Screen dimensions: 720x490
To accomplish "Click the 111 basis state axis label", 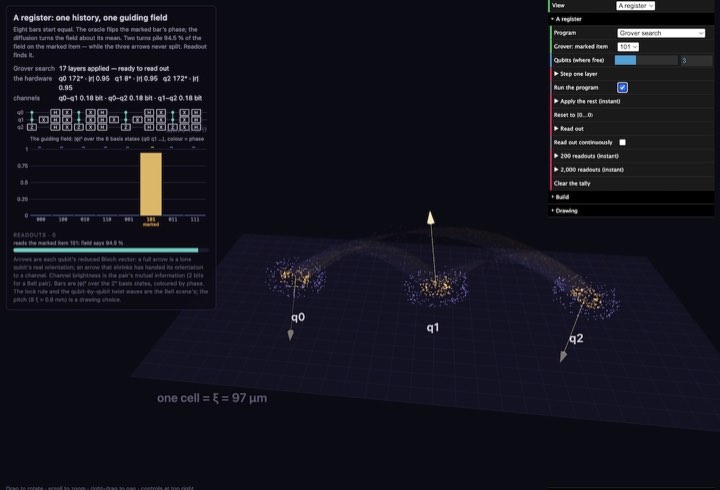I will tap(195, 220).
